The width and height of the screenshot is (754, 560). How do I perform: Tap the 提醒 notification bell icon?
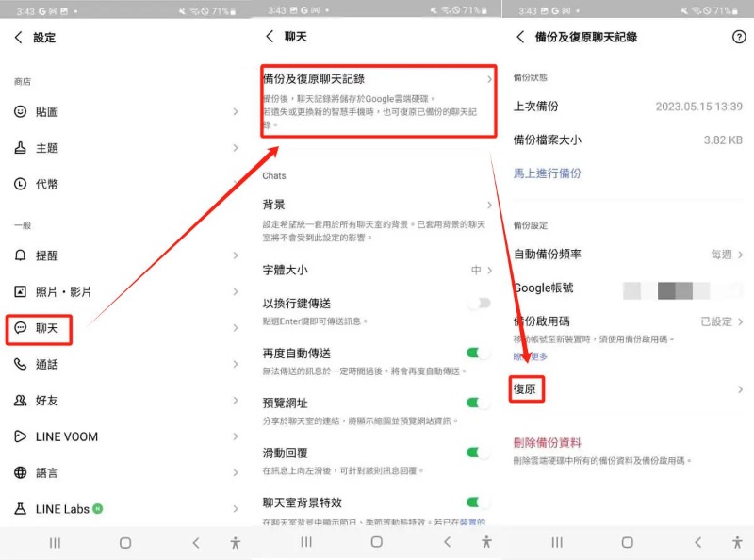pyautogui.click(x=21, y=255)
